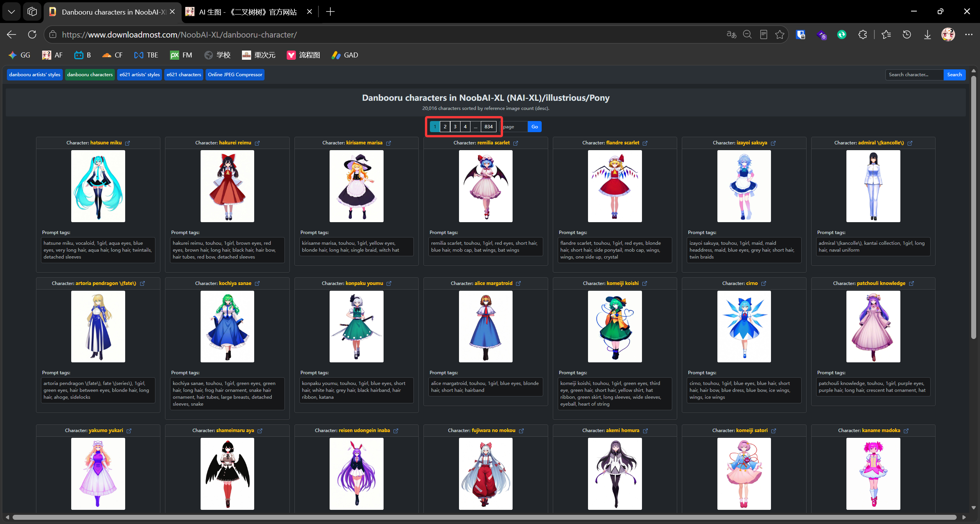Open the CF bookmark
This screenshot has width=980, height=524.
coord(112,55)
